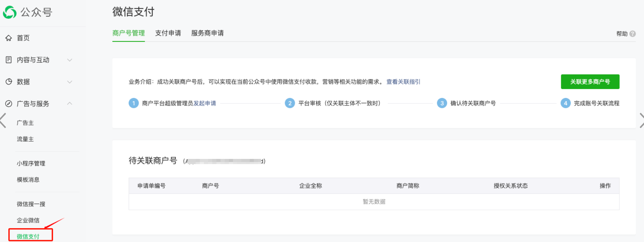This screenshot has height=242, width=644.
Task: Open 小程序管理 in the sidebar
Action: tap(31, 163)
